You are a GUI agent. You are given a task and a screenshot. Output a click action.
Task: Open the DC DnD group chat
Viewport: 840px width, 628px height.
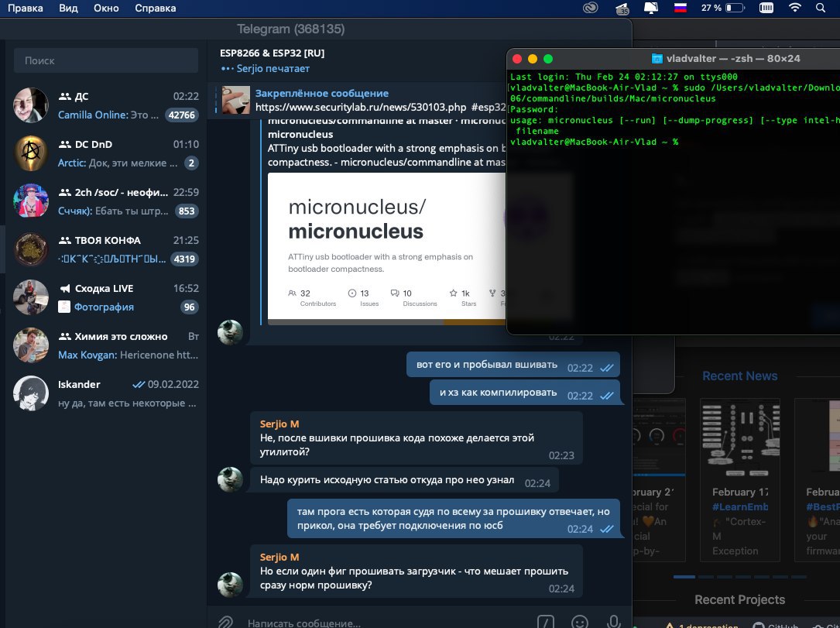(x=105, y=153)
